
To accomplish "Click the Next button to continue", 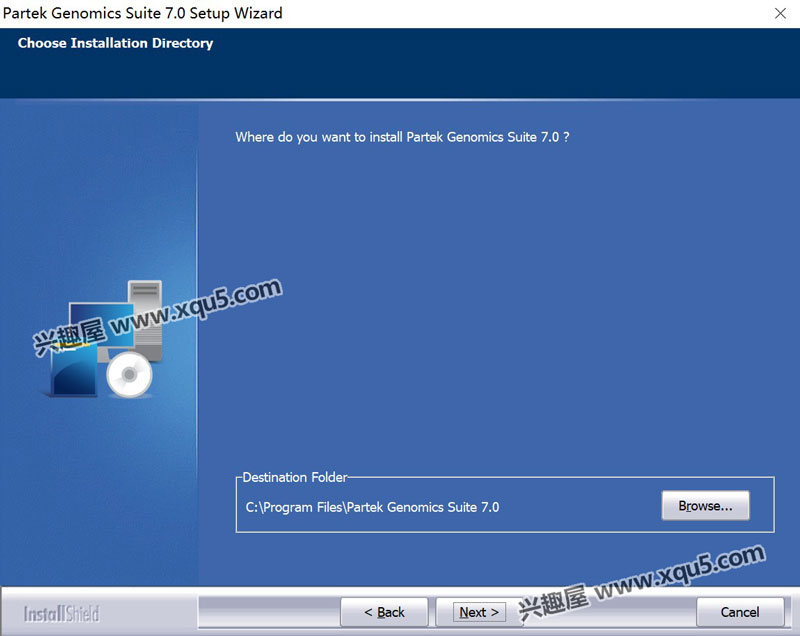I will [479, 612].
